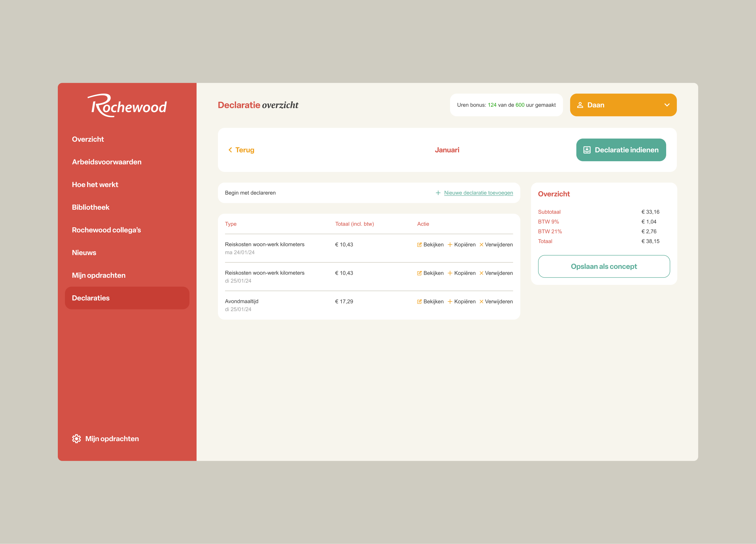The width and height of the screenshot is (756, 544).
Task: Open the Declaraties section in the sidebar
Action: pyautogui.click(x=91, y=298)
